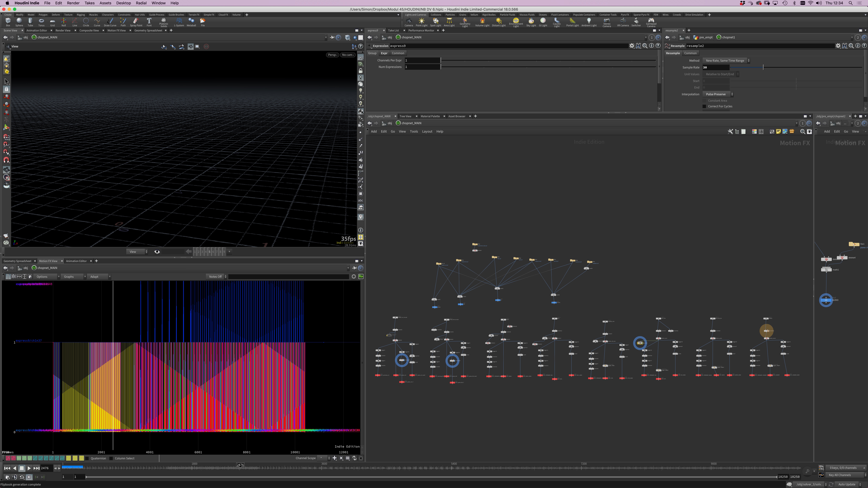Open the Method dropdown in Resample
Image resolution: width=868 pixels, height=488 pixels.
[726, 61]
